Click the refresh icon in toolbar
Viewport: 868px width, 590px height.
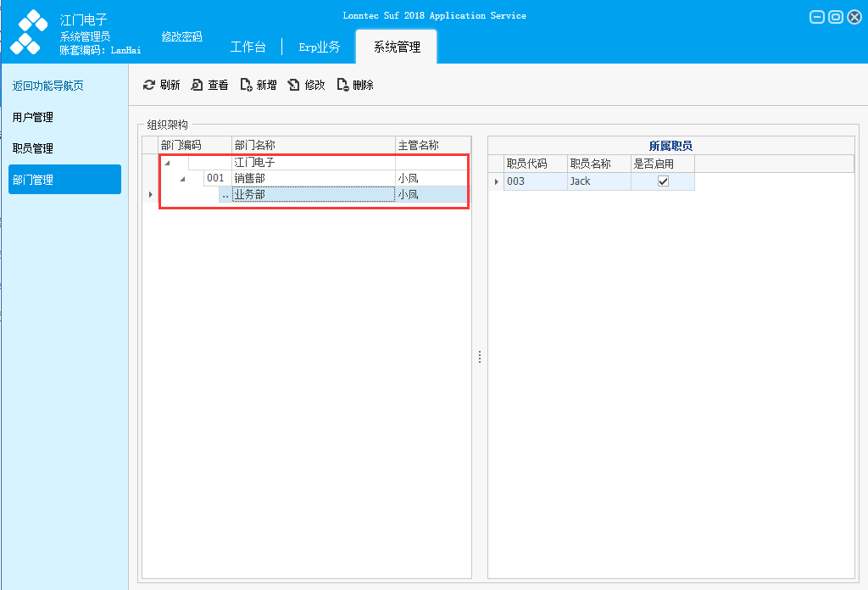pyautogui.click(x=149, y=85)
